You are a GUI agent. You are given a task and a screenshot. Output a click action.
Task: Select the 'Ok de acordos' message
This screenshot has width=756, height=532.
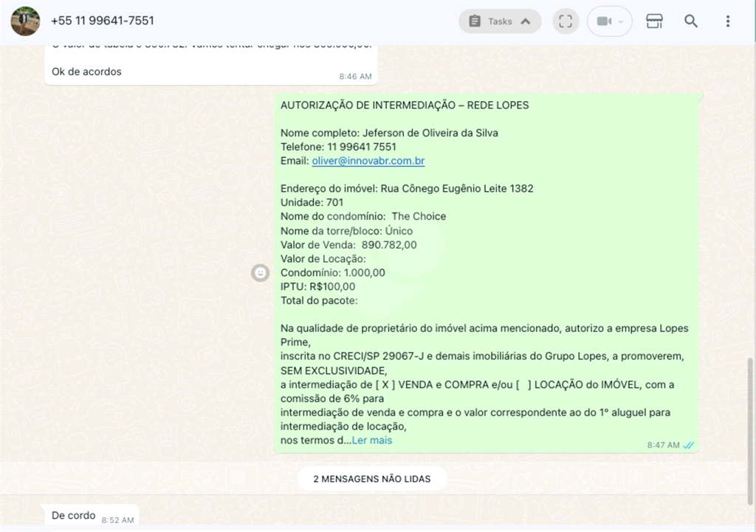point(87,72)
